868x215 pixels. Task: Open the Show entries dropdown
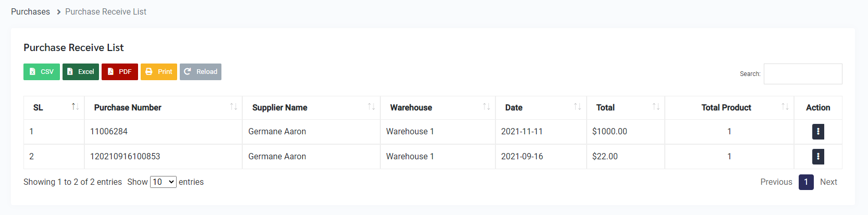point(163,182)
